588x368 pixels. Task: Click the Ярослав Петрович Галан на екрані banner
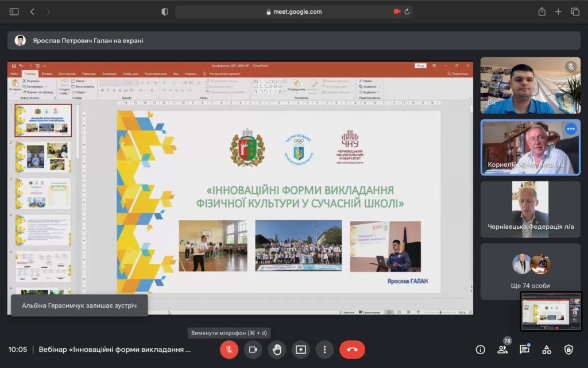tap(293, 41)
